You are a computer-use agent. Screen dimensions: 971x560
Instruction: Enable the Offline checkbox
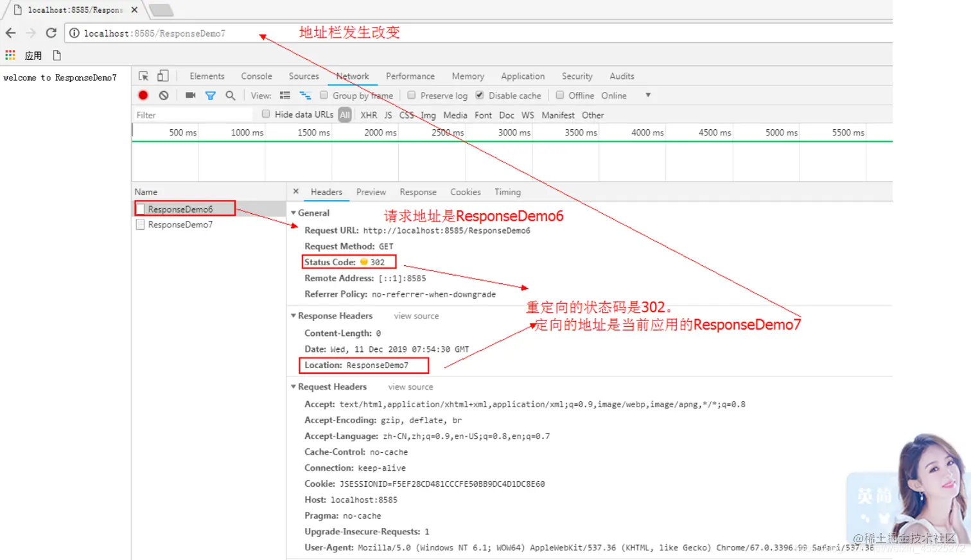[x=560, y=95]
